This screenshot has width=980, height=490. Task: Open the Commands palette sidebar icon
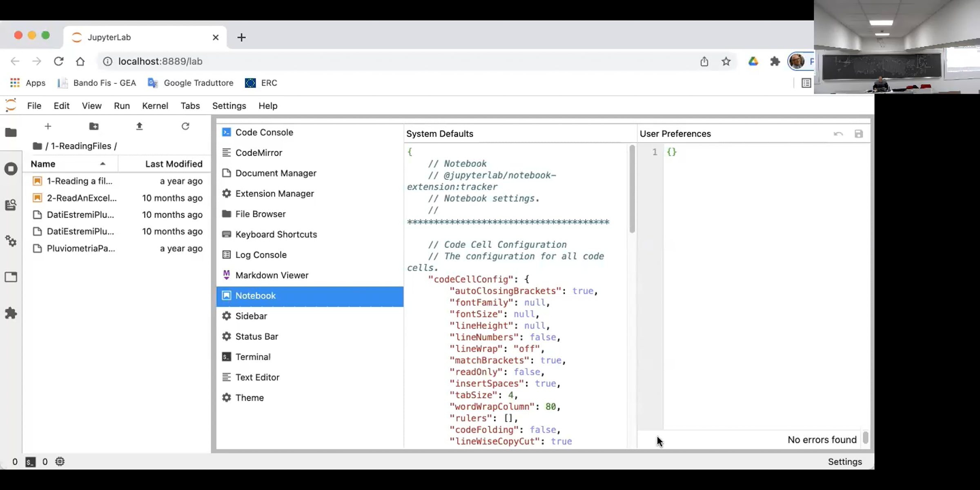[x=11, y=205]
